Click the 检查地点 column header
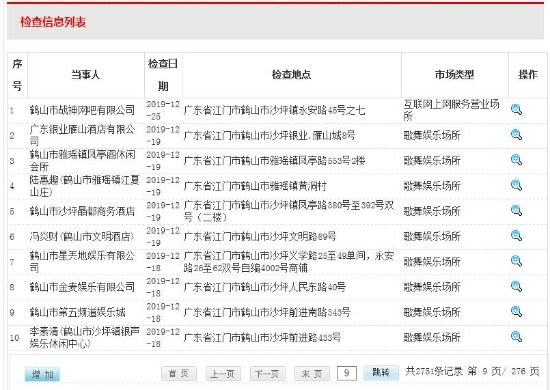 click(291, 75)
